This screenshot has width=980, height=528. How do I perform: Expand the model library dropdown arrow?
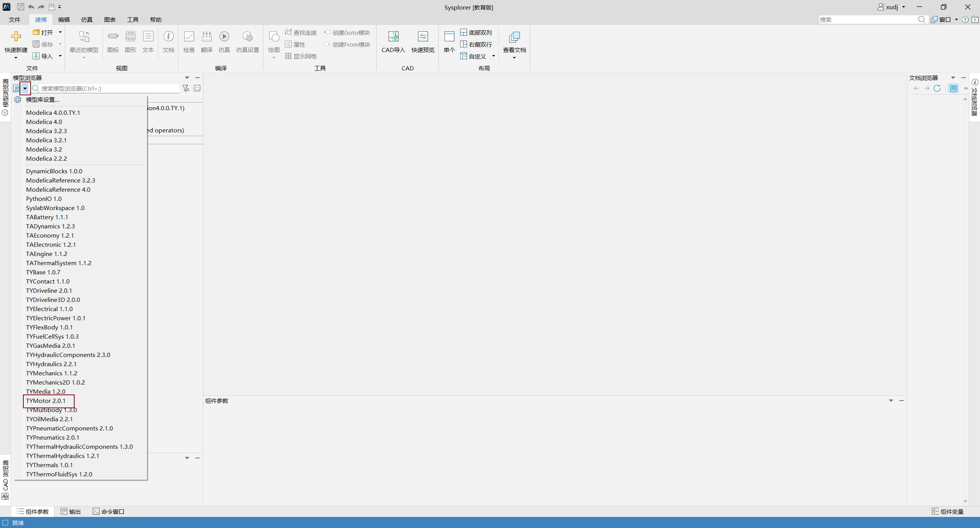click(25, 88)
